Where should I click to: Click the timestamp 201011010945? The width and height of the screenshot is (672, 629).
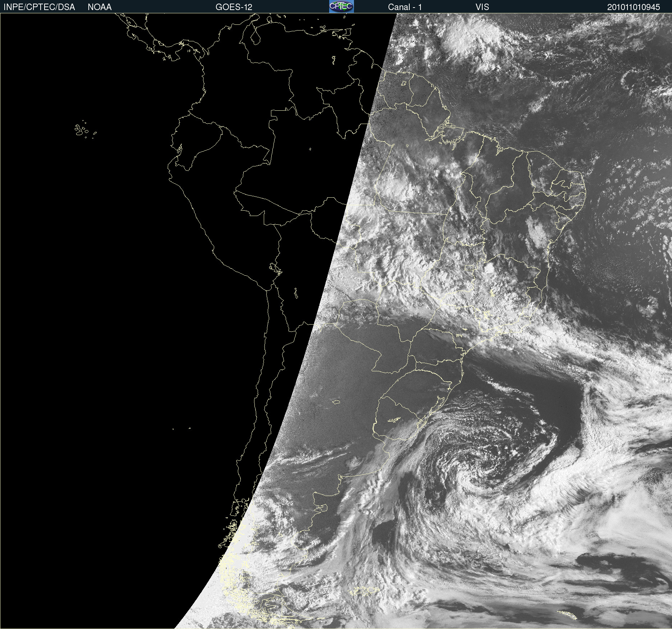coord(634,7)
